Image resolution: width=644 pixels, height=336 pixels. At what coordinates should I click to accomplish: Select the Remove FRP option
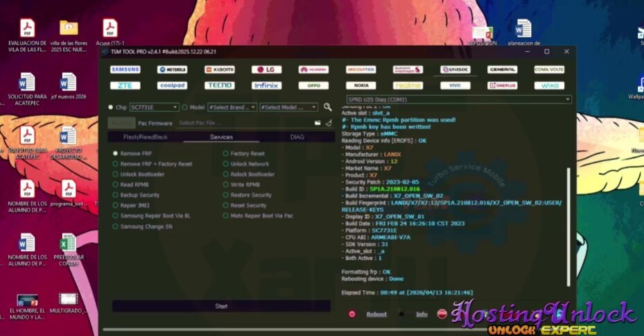pyautogui.click(x=132, y=153)
